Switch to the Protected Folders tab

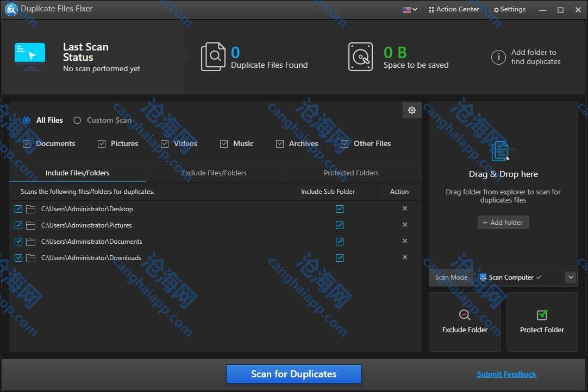tap(351, 173)
